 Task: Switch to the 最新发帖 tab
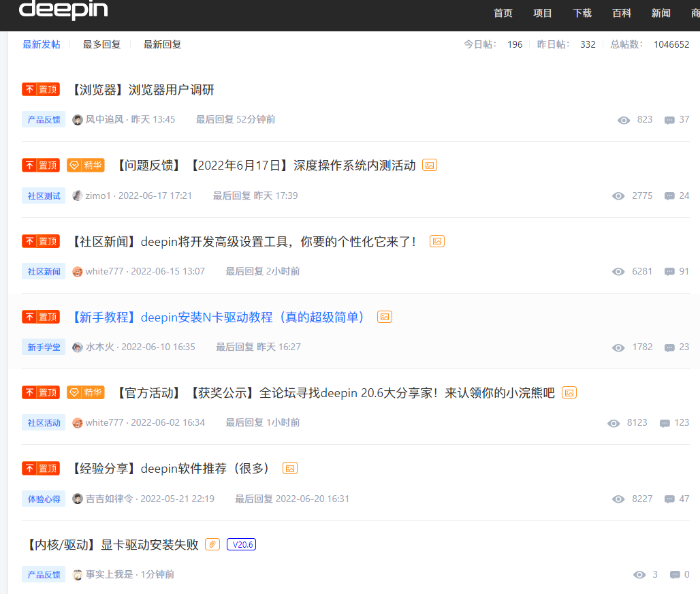point(42,44)
